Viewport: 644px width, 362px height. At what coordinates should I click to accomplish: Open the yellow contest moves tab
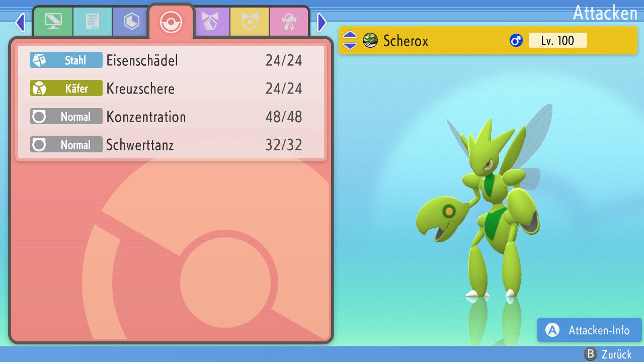click(250, 22)
